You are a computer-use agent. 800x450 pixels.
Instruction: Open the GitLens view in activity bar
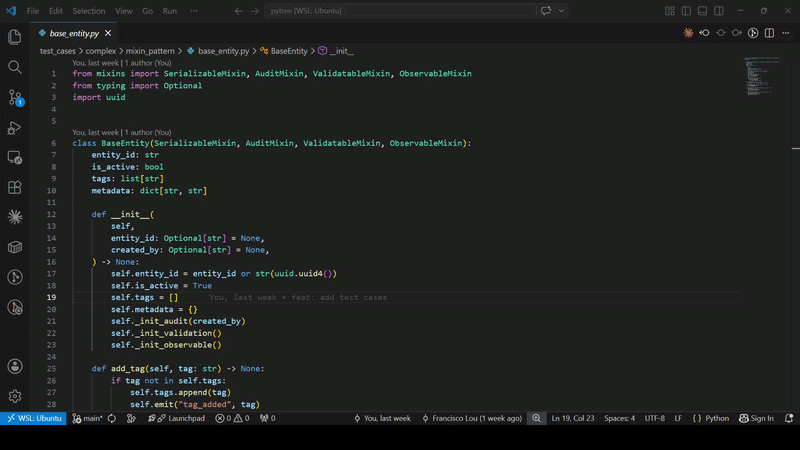15,277
